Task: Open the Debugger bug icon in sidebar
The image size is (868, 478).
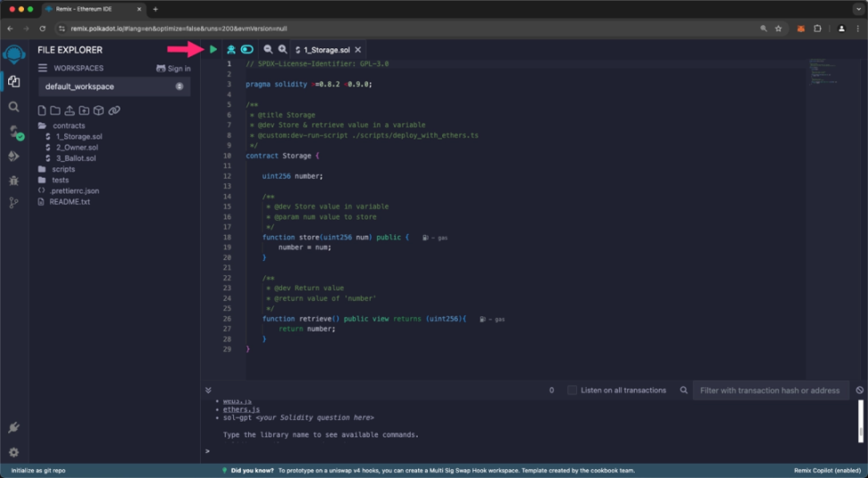Action: [x=13, y=180]
